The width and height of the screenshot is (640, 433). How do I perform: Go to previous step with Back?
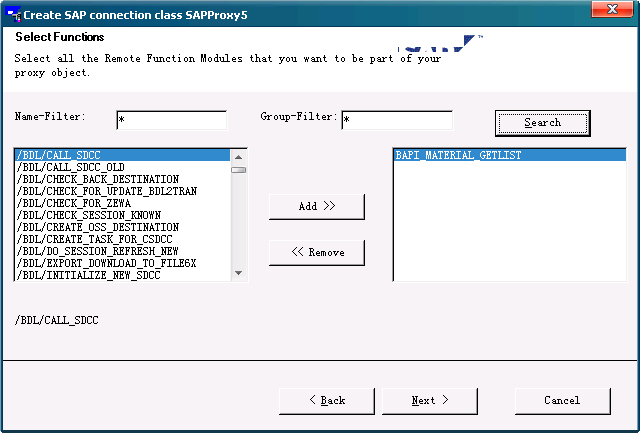tap(327, 401)
